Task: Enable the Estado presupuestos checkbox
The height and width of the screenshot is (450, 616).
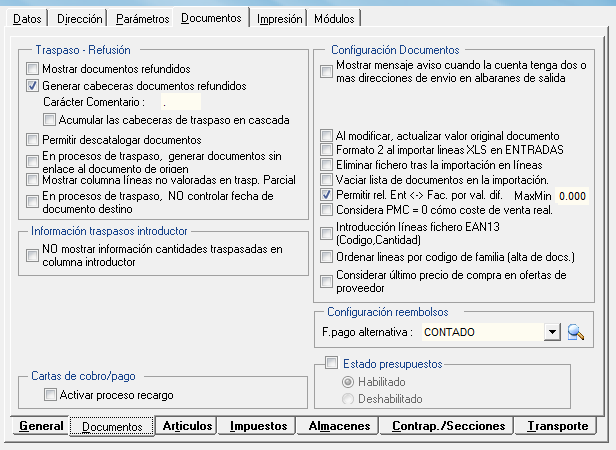Action: tap(332, 362)
